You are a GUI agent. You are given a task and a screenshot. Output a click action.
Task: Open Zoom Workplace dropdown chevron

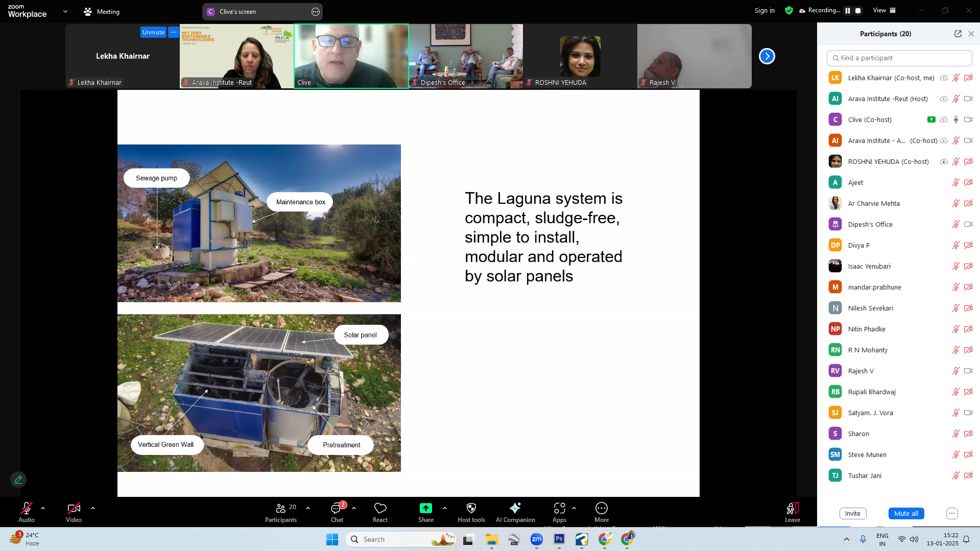pos(65,11)
